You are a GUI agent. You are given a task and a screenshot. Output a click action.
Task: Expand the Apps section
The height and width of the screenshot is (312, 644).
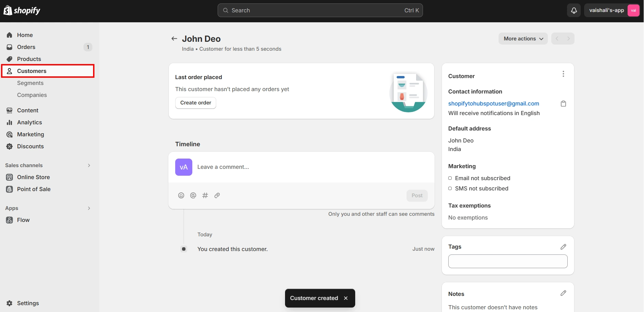click(89, 208)
